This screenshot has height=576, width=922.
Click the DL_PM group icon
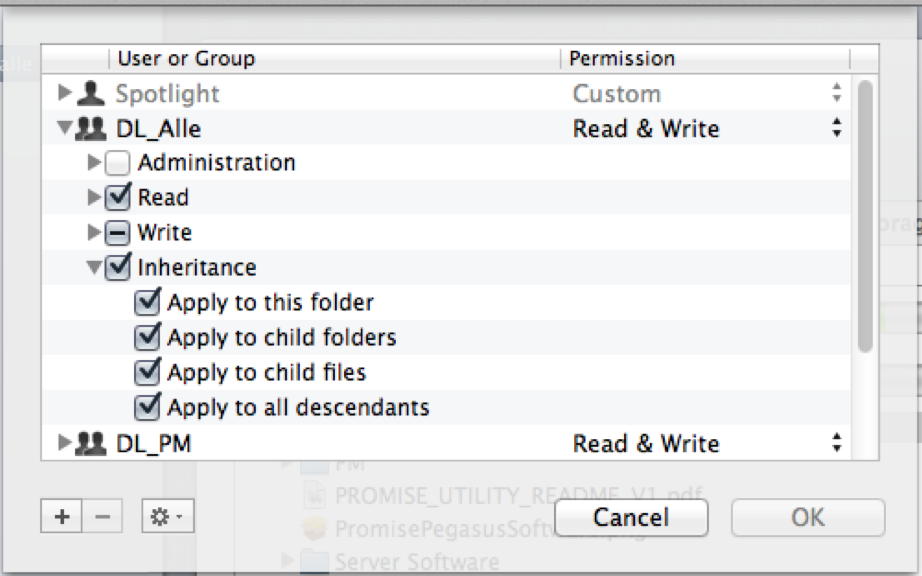(x=92, y=443)
